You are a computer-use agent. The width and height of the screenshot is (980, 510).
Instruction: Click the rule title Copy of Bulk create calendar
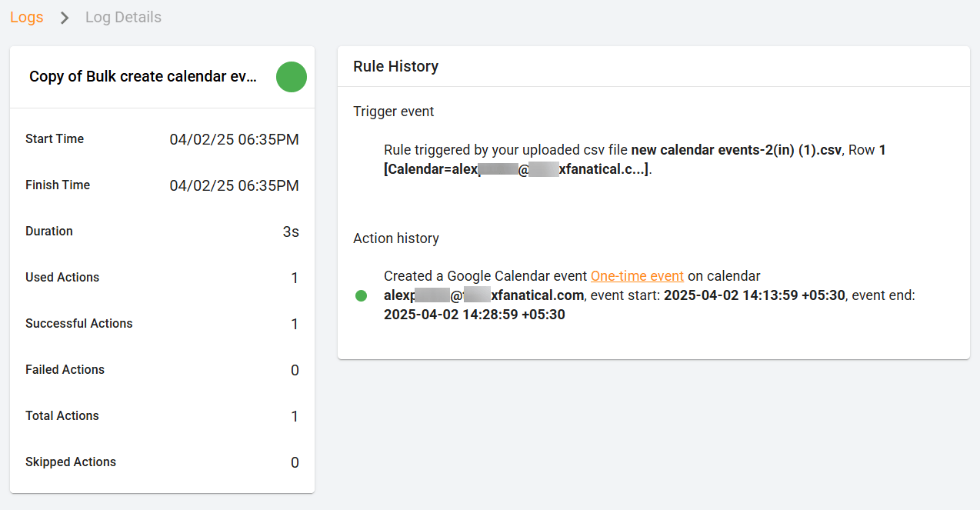[143, 76]
